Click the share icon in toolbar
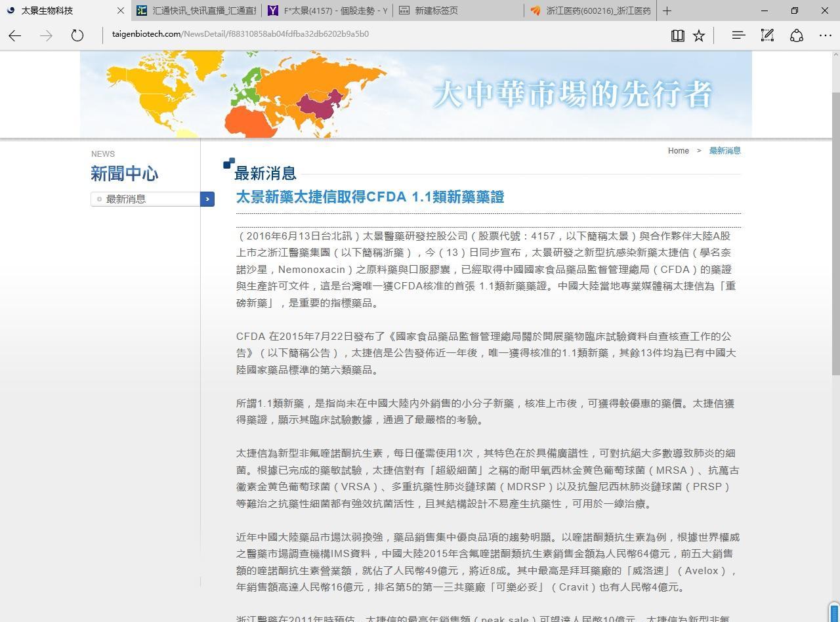This screenshot has height=622, width=840. 797,35
